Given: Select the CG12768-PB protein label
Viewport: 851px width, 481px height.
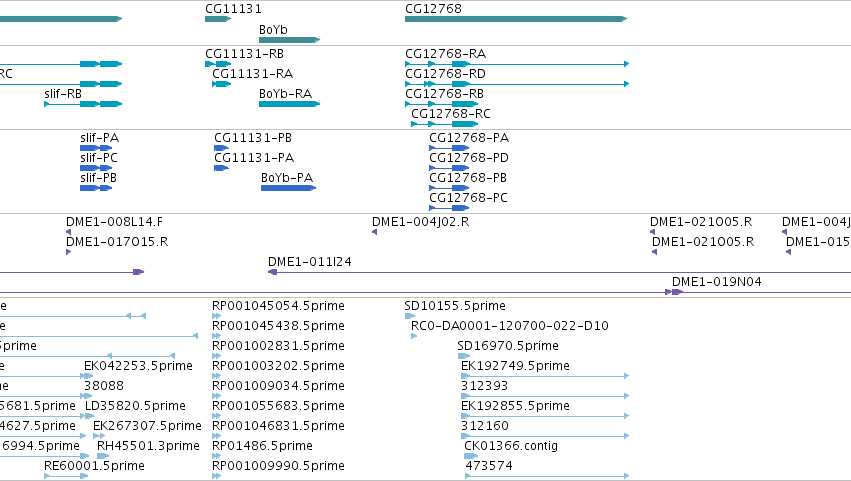Looking at the screenshot, I should [x=468, y=178].
